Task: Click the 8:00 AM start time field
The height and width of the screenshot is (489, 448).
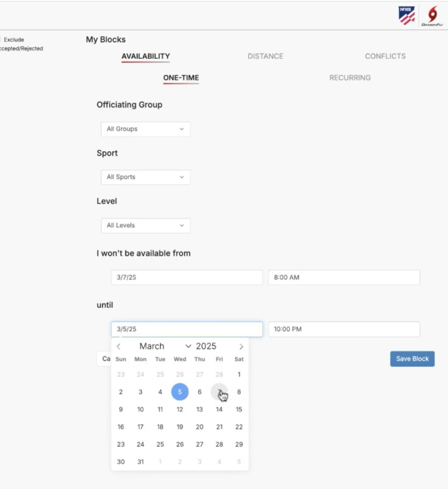Action: [344, 278]
